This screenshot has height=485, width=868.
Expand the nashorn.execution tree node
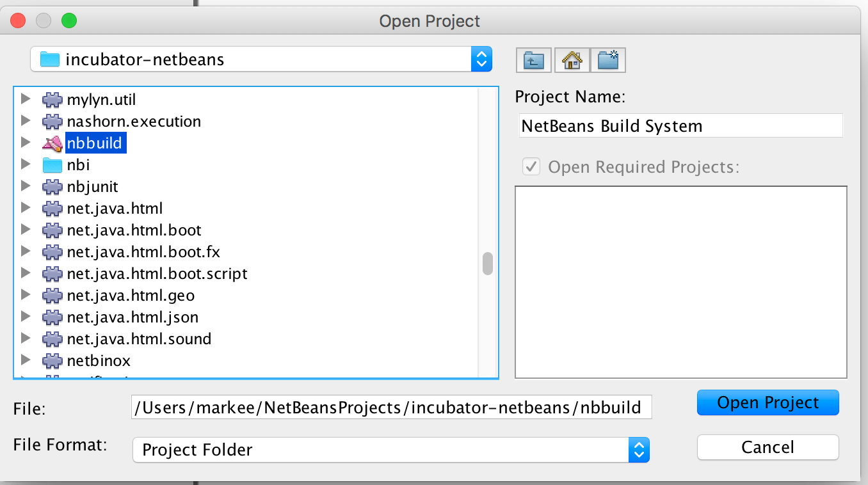click(26, 121)
